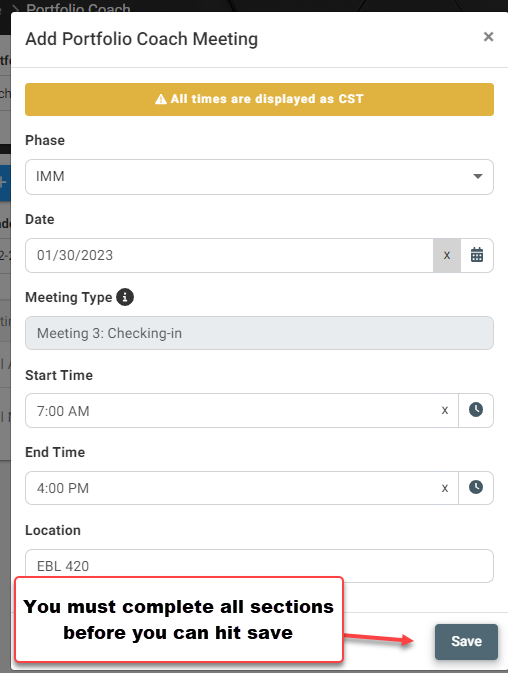Open the Start Time clock picker

coord(475,410)
